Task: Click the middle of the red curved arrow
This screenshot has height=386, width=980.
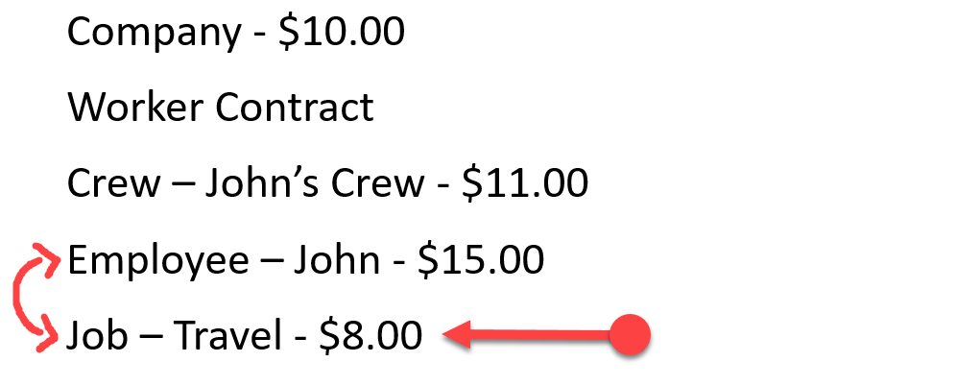Action: [20, 299]
